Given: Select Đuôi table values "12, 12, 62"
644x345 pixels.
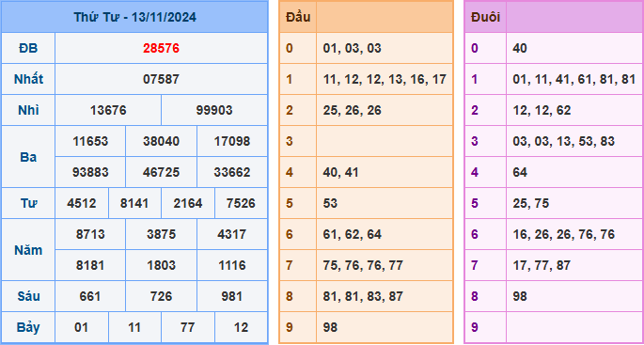Looking at the screenshot, I should point(542,110).
